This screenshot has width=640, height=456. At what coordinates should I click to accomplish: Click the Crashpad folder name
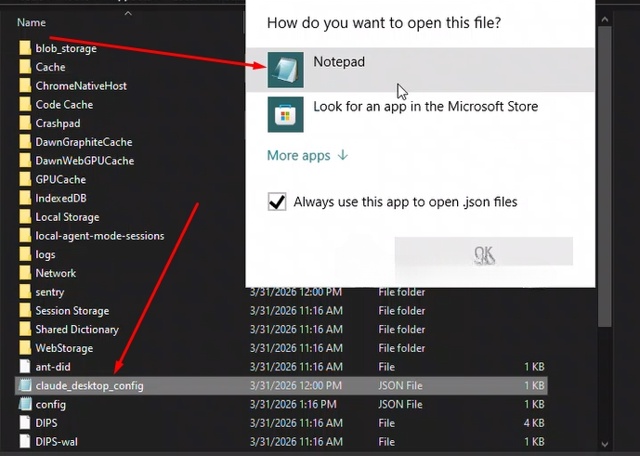[58, 124]
